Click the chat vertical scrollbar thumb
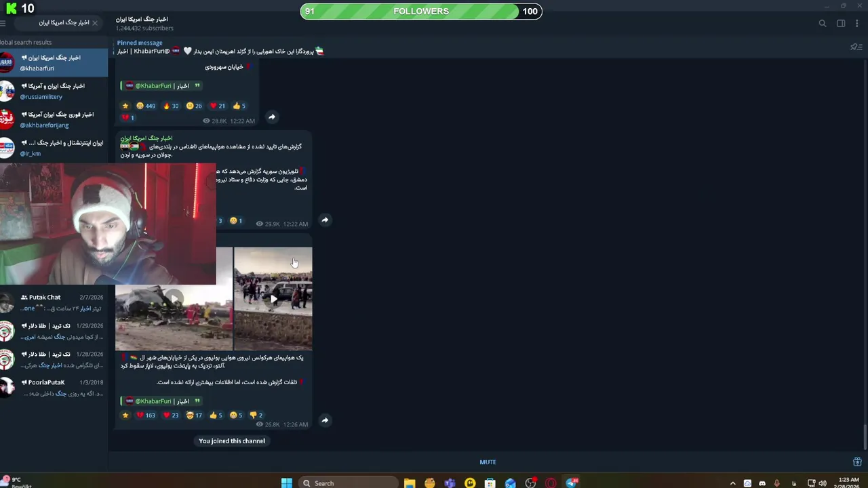868x488 pixels. 865,437
